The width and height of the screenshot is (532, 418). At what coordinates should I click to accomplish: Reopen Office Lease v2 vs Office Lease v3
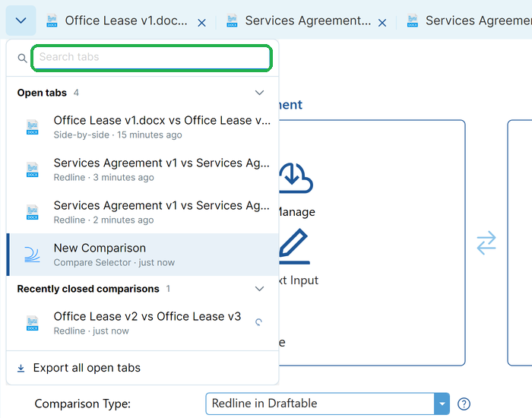point(143,323)
